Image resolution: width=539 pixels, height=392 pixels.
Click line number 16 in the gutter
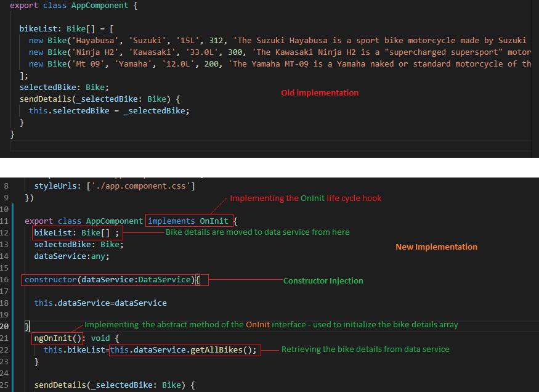pos(5,279)
